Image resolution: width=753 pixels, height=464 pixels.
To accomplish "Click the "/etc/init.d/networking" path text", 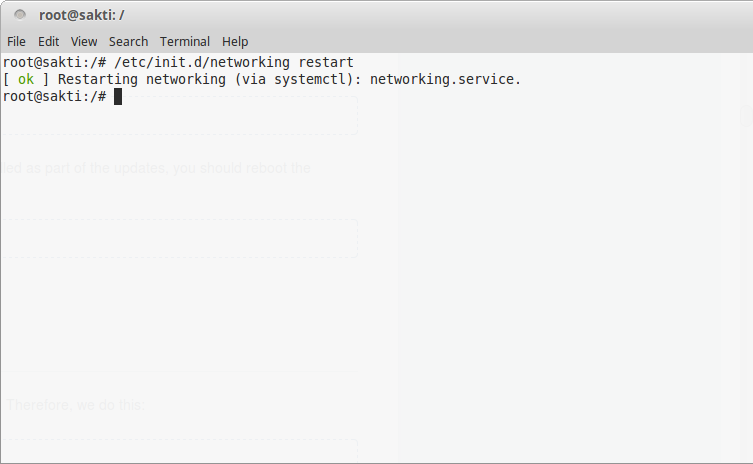I will point(202,62).
